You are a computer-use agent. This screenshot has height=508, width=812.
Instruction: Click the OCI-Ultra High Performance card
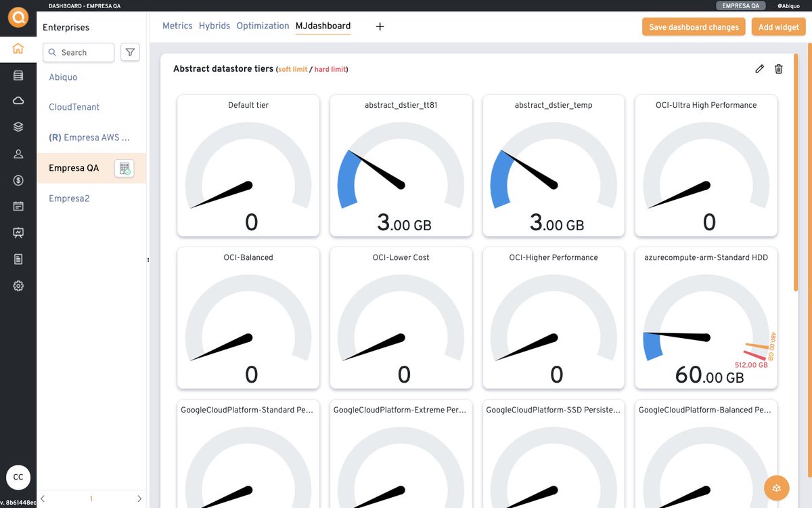point(706,165)
